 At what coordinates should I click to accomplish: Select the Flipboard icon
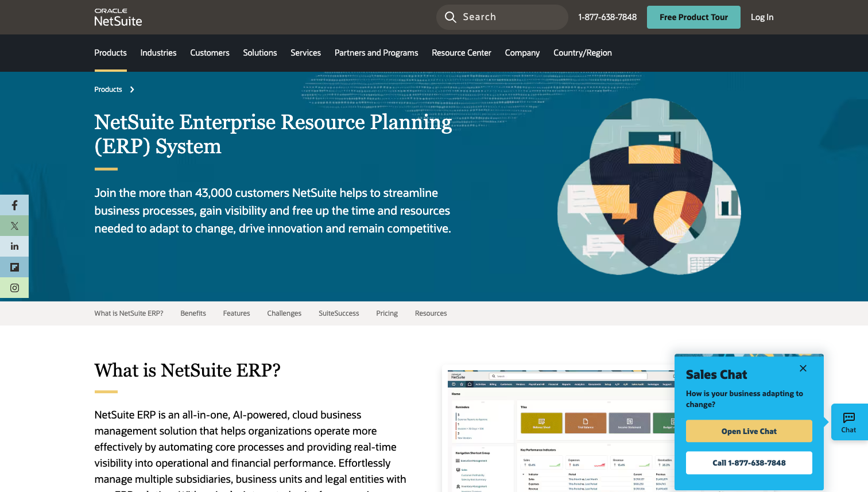point(14,267)
